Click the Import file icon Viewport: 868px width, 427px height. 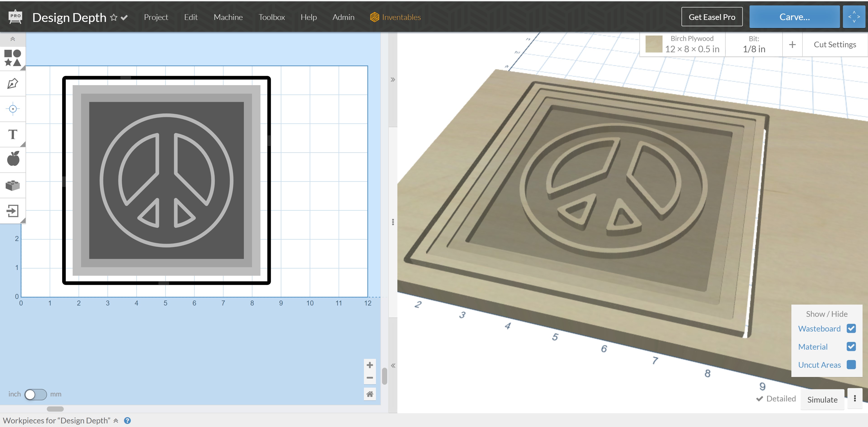click(13, 211)
